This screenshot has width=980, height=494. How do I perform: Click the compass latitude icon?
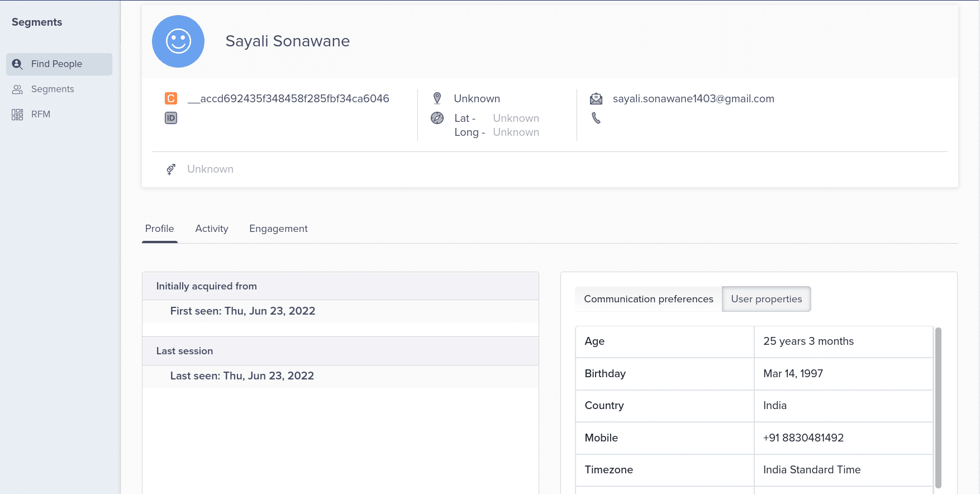[x=437, y=118]
